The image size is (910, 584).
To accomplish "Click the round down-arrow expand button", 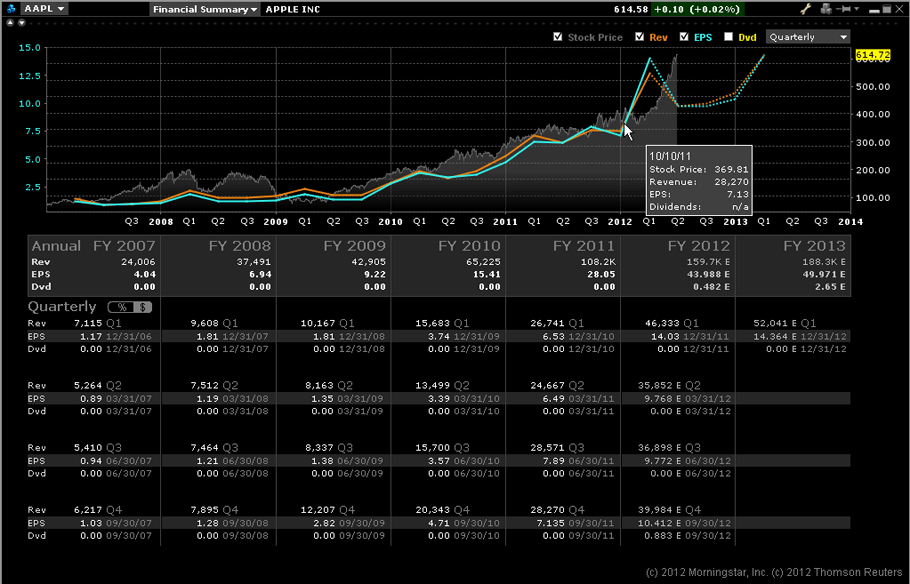I will coord(21,23).
